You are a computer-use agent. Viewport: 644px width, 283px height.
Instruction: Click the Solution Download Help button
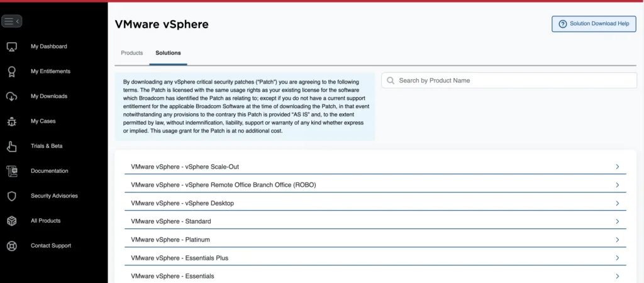(594, 24)
